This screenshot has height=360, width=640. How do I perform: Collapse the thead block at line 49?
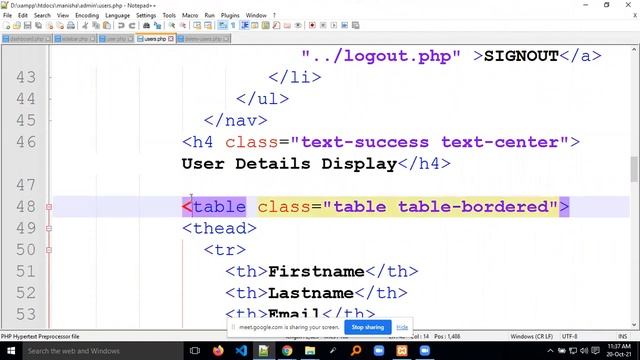[49, 229]
